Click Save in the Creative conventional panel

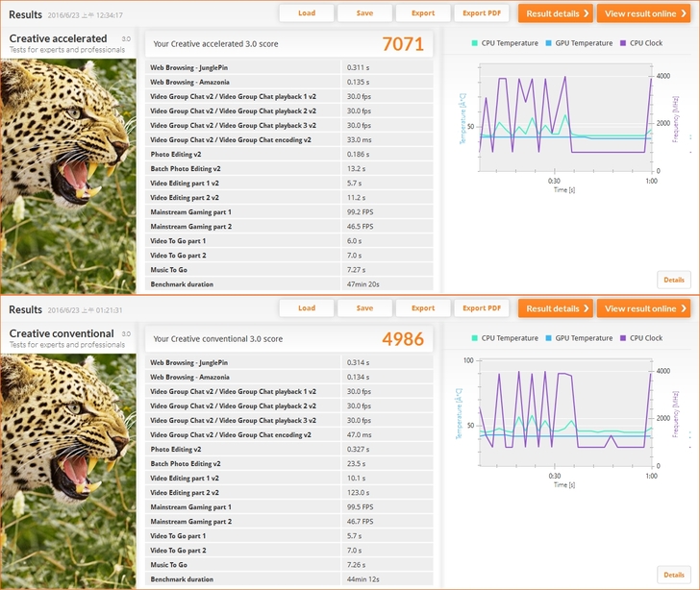(364, 308)
